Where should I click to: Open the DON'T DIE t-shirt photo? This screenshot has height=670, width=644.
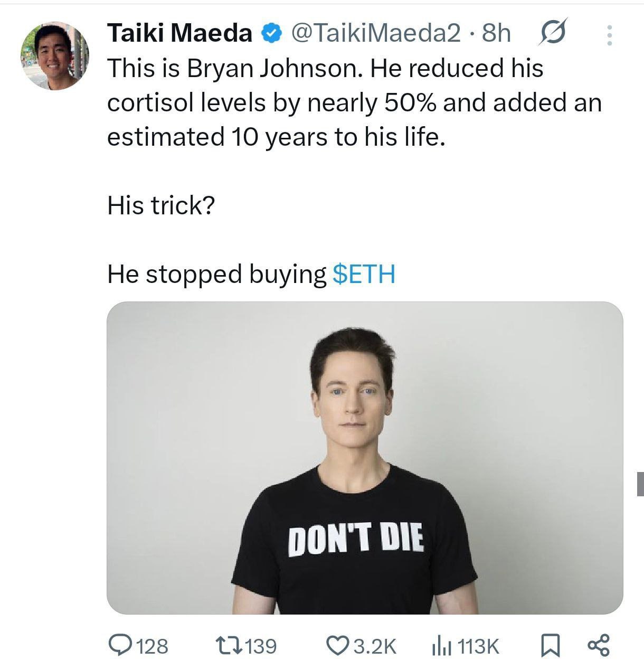point(365,458)
